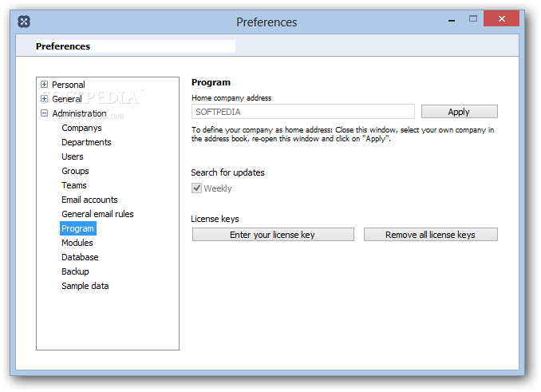The image size is (541, 392).
Task: Select Database in the tree
Action: (80, 257)
